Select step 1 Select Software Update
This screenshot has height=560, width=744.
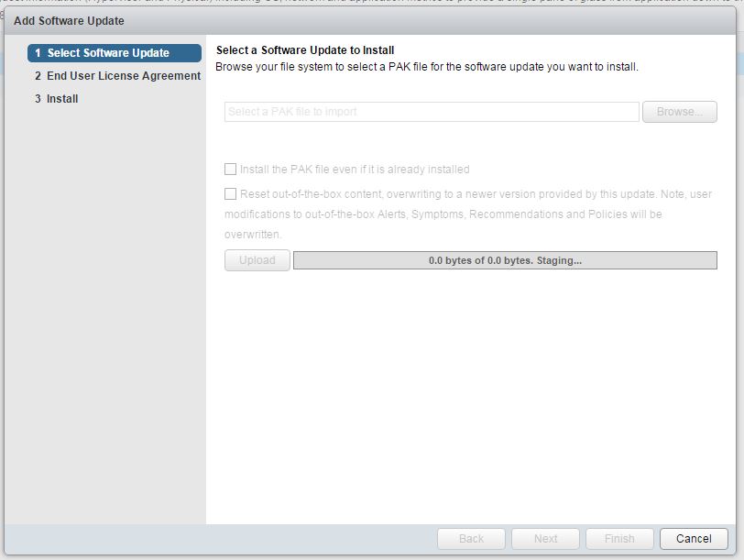(115, 53)
